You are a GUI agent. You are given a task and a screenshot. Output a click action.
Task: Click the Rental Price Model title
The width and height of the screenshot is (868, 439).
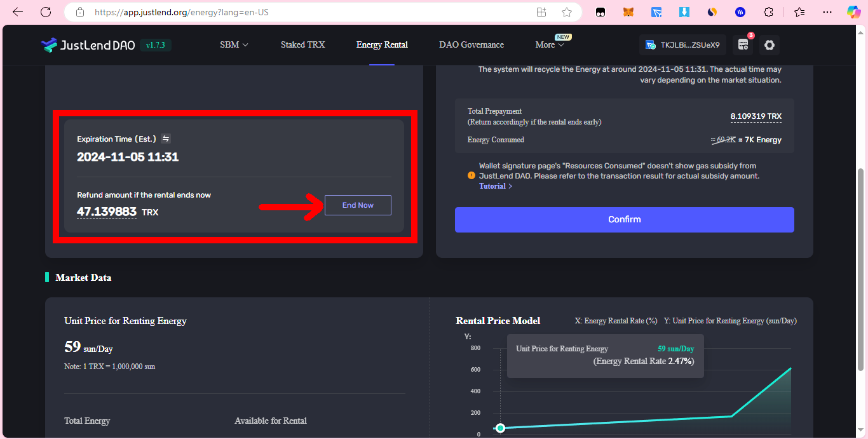[498, 321]
